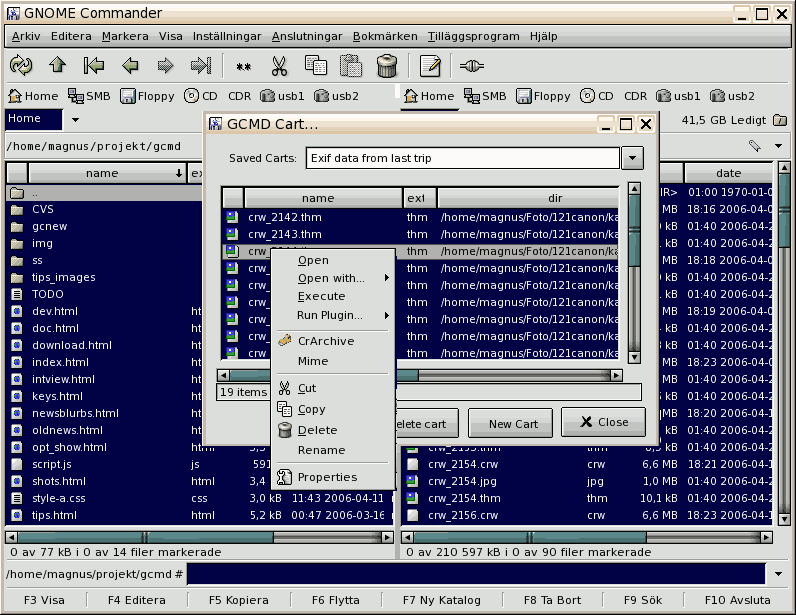The width and height of the screenshot is (796, 615).
Task: Open SMB in the right device bar
Action: (x=485, y=96)
